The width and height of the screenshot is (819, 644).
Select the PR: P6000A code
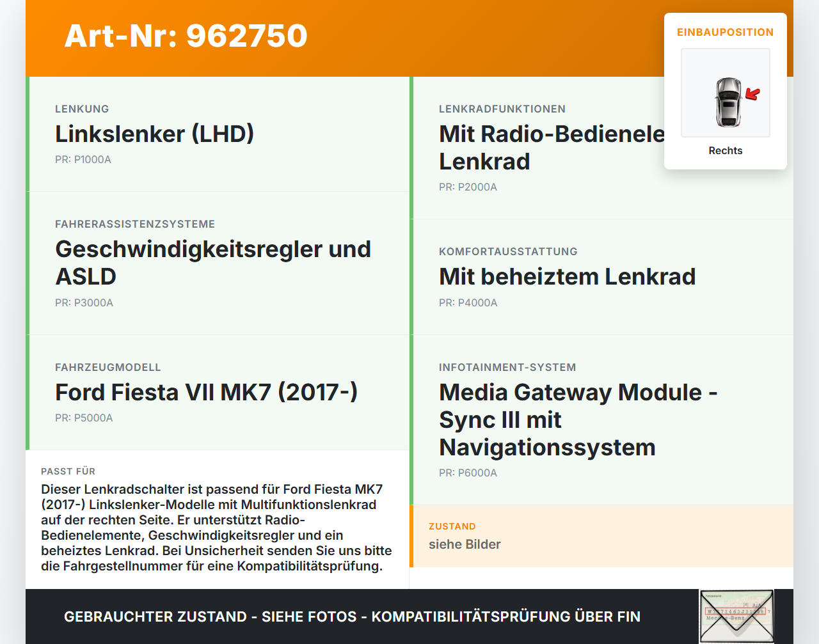[x=468, y=473]
